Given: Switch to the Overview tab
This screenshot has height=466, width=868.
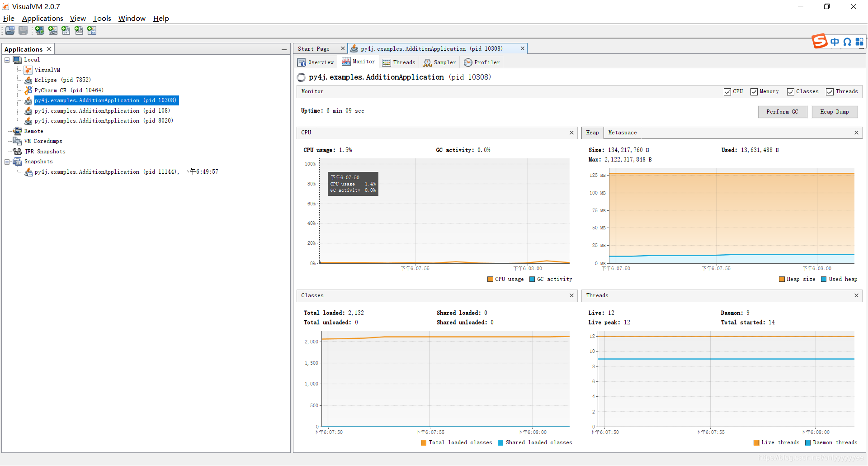Looking at the screenshot, I should (316, 62).
